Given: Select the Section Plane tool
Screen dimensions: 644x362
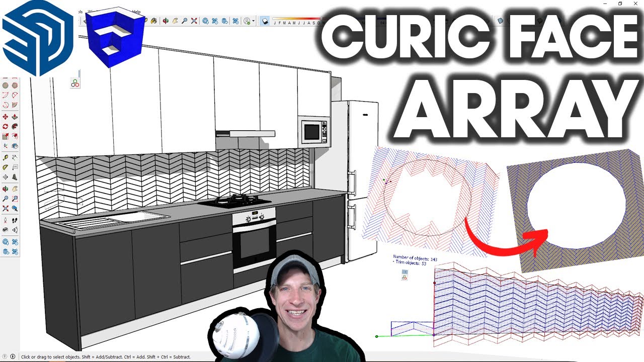Looking at the screenshot, I should point(15,229).
